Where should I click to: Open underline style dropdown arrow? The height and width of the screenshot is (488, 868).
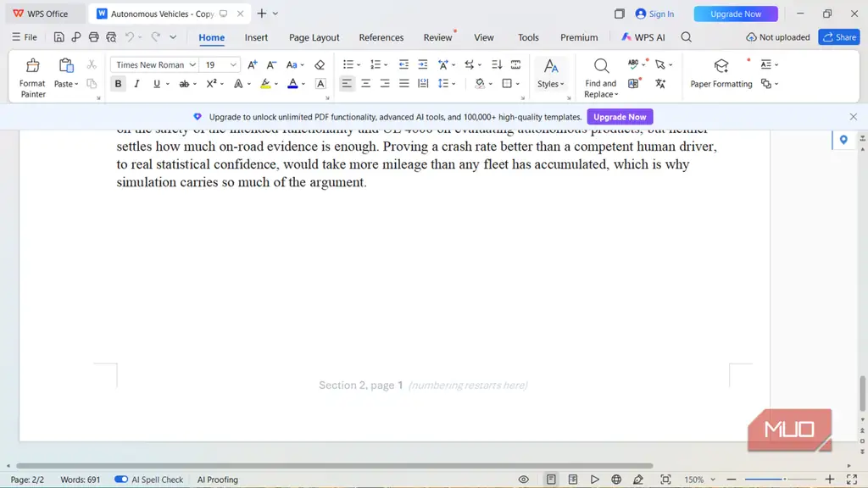(168, 84)
